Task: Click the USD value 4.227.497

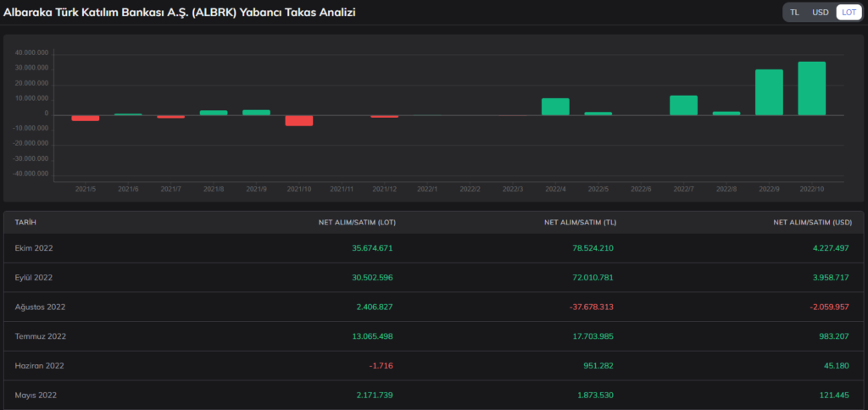Action: click(x=832, y=248)
